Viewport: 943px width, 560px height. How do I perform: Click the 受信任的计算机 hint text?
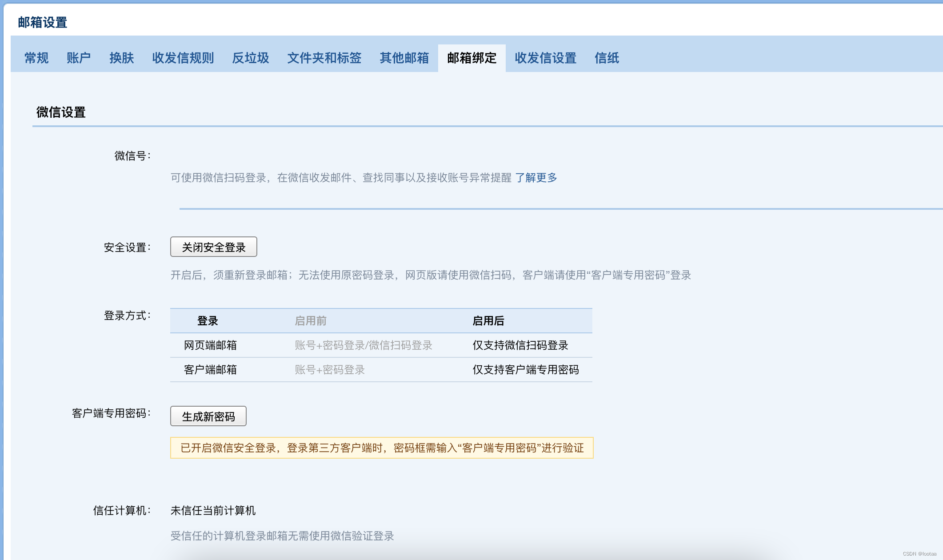pyautogui.click(x=282, y=536)
